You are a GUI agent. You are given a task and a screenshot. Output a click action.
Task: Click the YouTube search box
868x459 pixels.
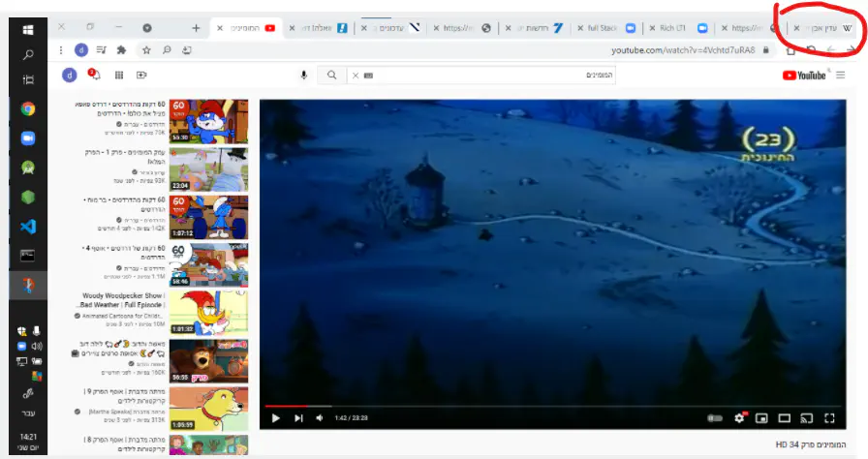click(484, 75)
